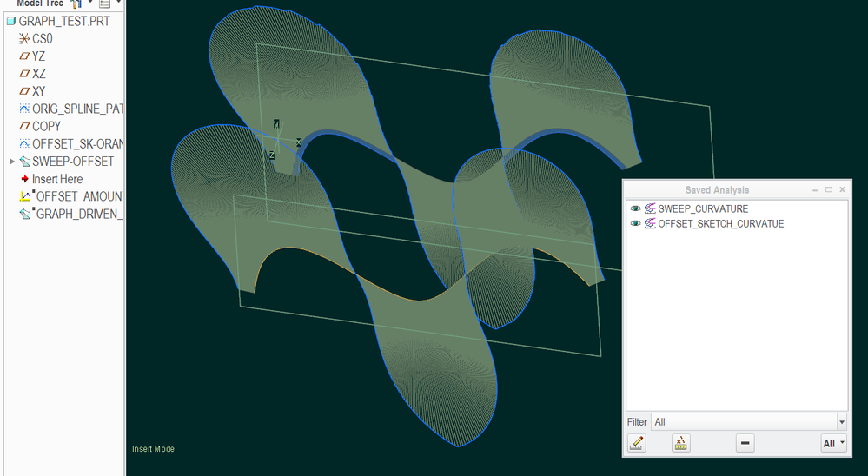Maximize the Saved Analysis dialog
Screen dimensions: 868x476
pos(829,189)
